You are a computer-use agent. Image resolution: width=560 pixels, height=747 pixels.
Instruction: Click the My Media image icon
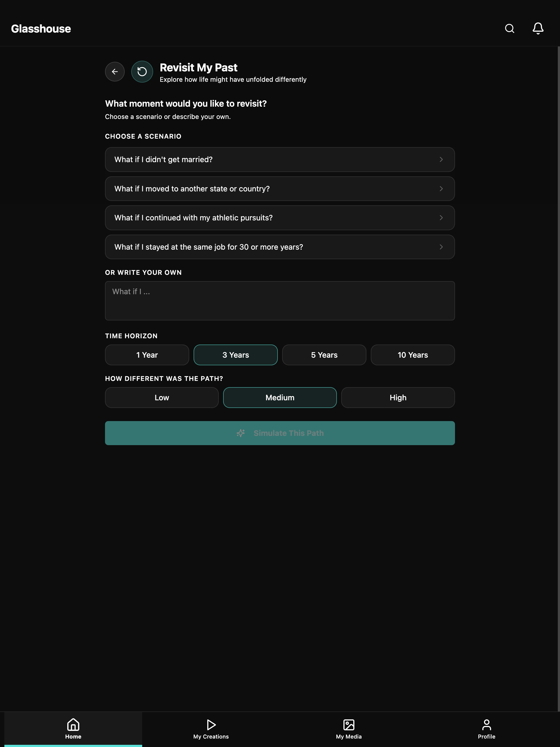[x=349, y=724]
